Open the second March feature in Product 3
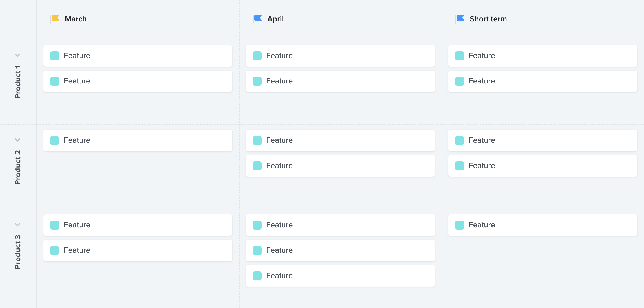Image resolution: width=644 pixels, height=308 pixels. (138, 250)
